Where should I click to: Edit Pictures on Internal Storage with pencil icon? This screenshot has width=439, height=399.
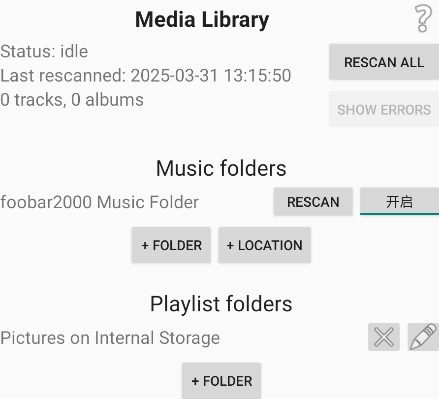423,337
